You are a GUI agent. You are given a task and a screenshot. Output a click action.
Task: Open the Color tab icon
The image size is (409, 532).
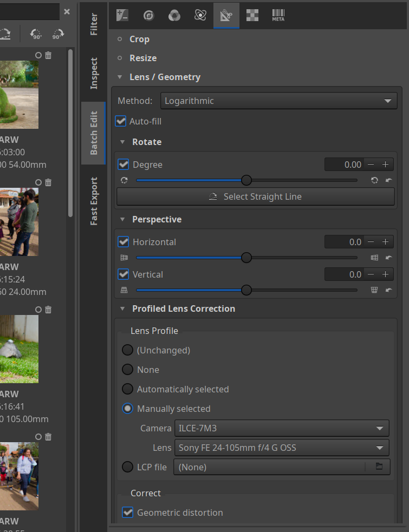[x=174, y=16]
